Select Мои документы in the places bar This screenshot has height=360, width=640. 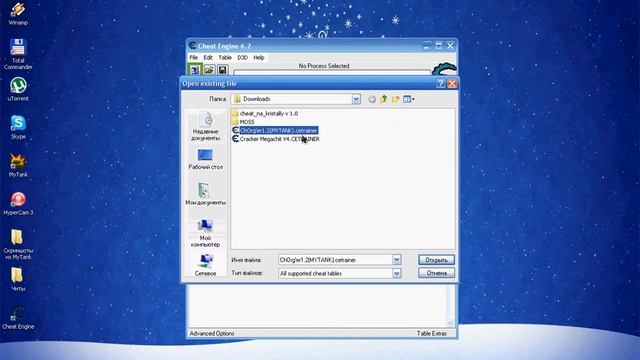pyautogui.click(x=205, y=194)
